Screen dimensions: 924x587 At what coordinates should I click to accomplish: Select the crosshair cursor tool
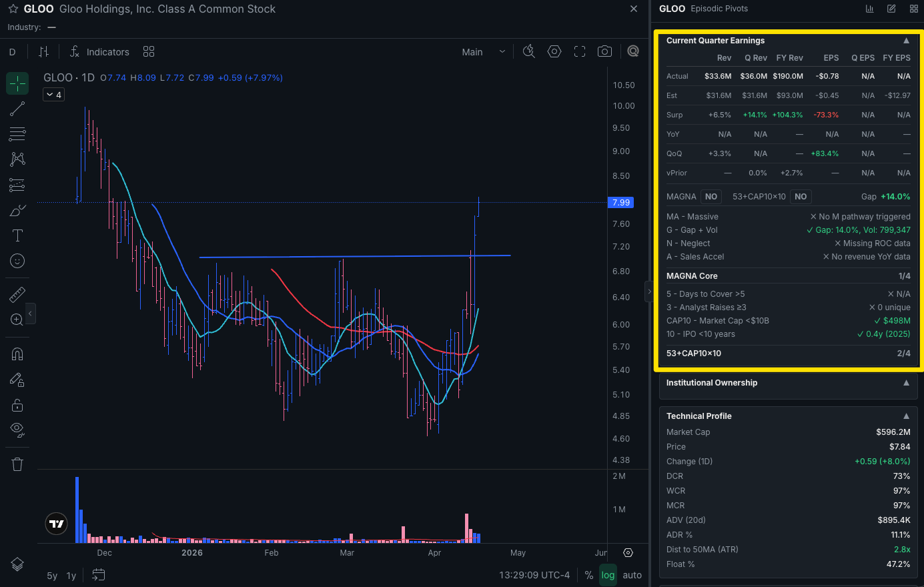click(x=17, y=83)
